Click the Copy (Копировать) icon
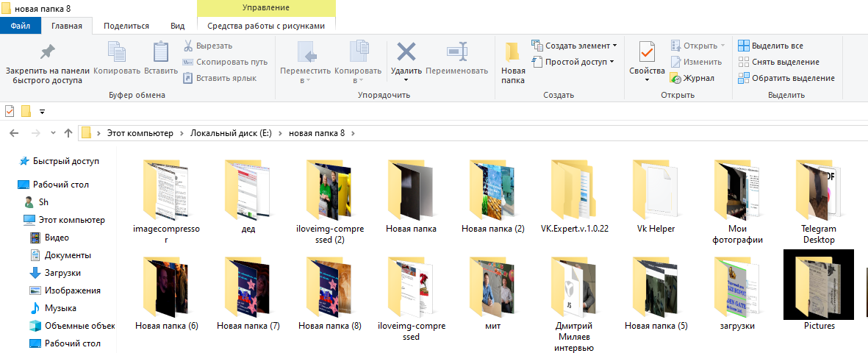The image size is (868, 353). (x=117, y=51)
